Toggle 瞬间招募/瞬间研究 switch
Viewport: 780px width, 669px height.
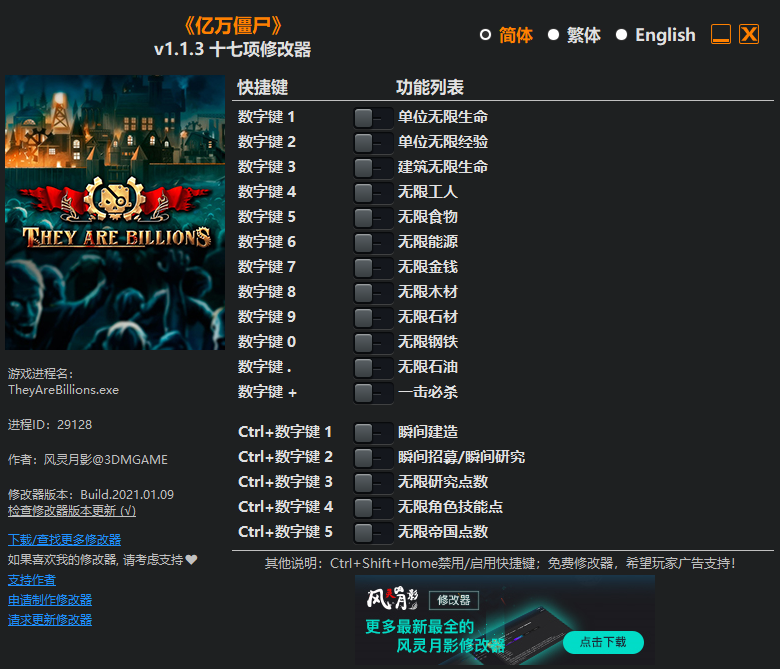(373, 458)
